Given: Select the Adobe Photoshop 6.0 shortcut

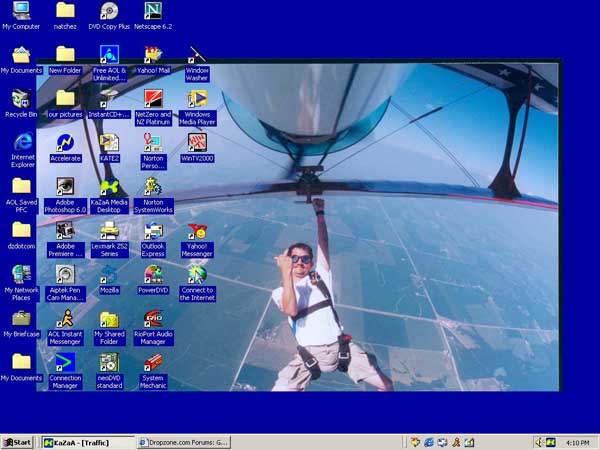Looking at the screenshot, I should coord(65,187).
